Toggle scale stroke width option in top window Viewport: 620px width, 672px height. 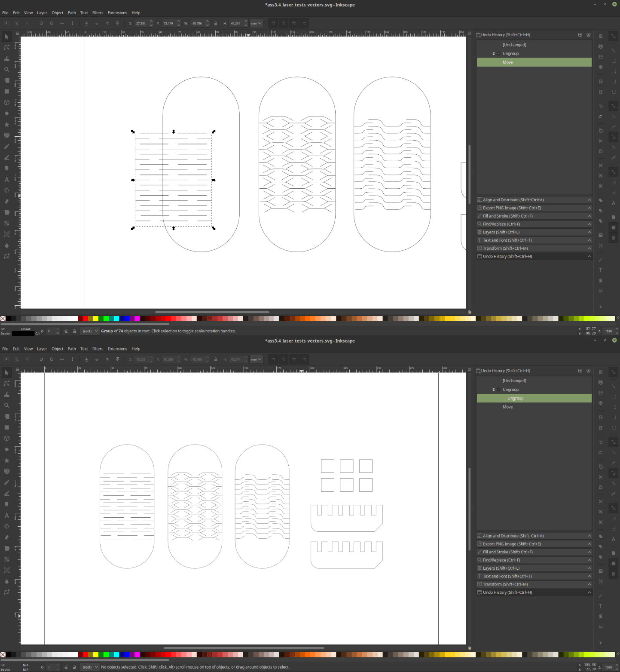pyautogui.click(x=273, y=23)
